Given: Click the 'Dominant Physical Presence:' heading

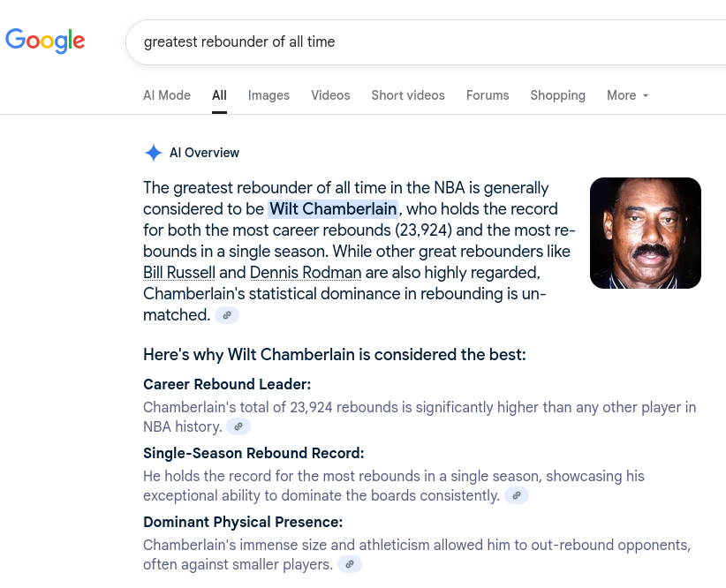Looking at the screenshot, I should click(x=243, y=523).
